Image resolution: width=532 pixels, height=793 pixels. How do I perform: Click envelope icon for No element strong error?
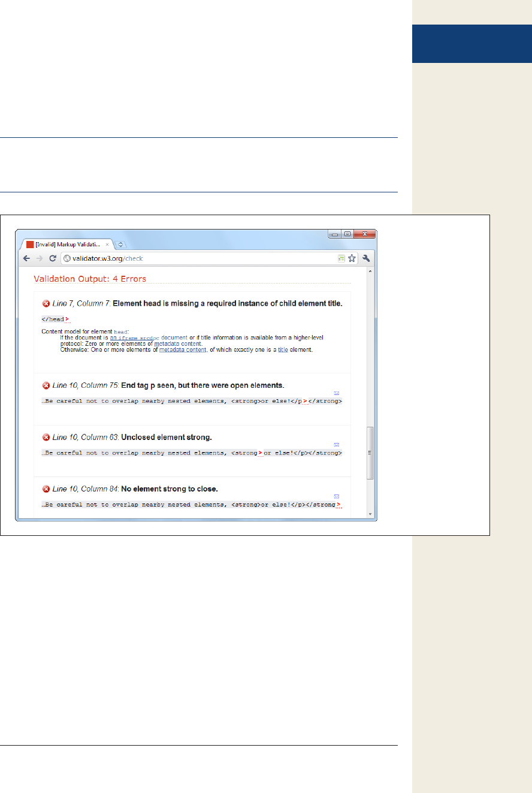[336, 496]
